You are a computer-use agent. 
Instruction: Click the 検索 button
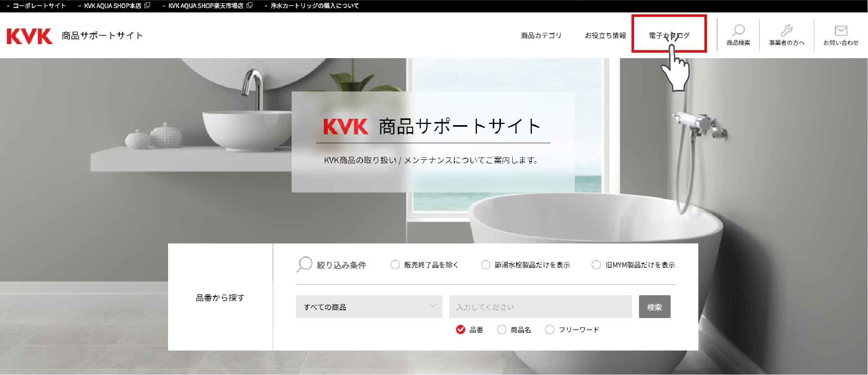(655, 307)
